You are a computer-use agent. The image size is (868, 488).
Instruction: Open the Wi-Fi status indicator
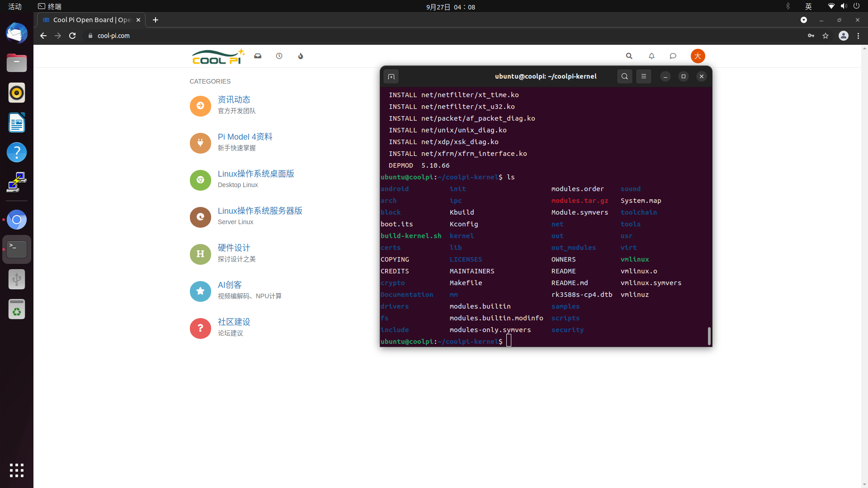(x=831, y=6)
